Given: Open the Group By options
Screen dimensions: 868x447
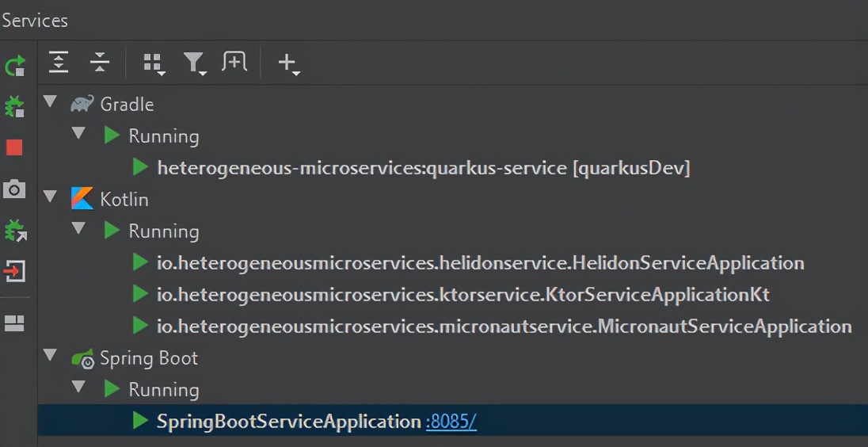Looking at the screenshot, I should (153, 63).
